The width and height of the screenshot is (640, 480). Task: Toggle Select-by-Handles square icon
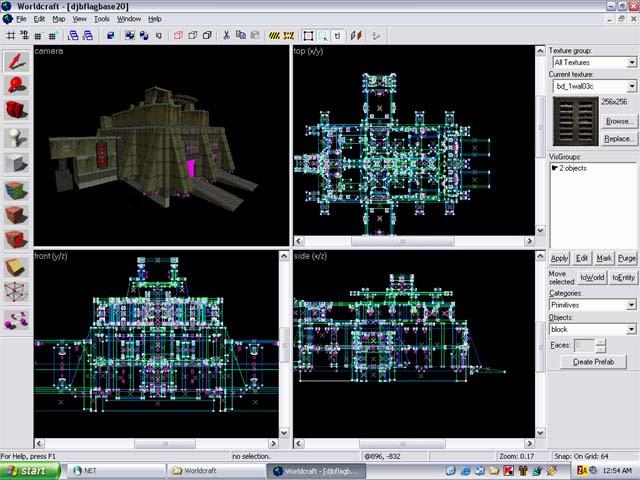click(308, 36)
